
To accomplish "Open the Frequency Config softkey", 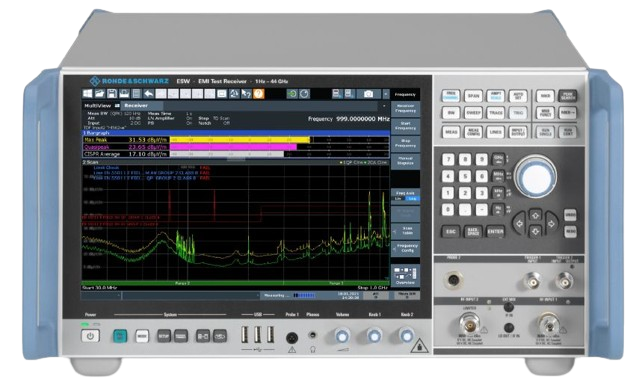I will (405, 248).
